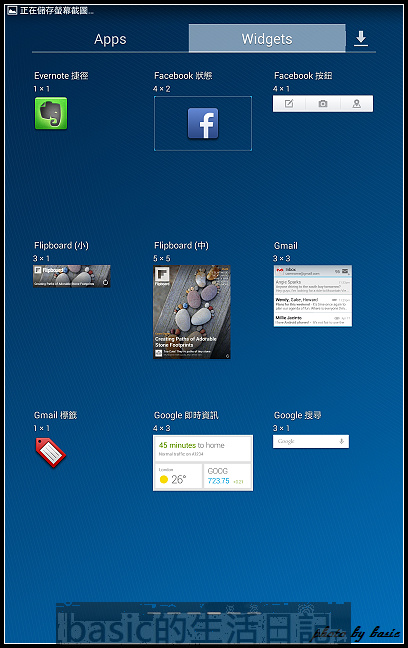Click the Google search bar widget
Image resolution: width=408 pixels, height=648 pixels.
tap(311, 441)
